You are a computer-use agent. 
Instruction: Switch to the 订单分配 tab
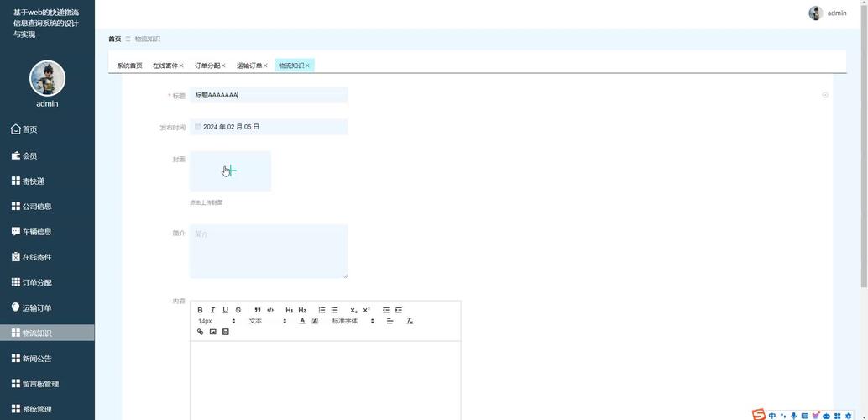coord(207,66)
